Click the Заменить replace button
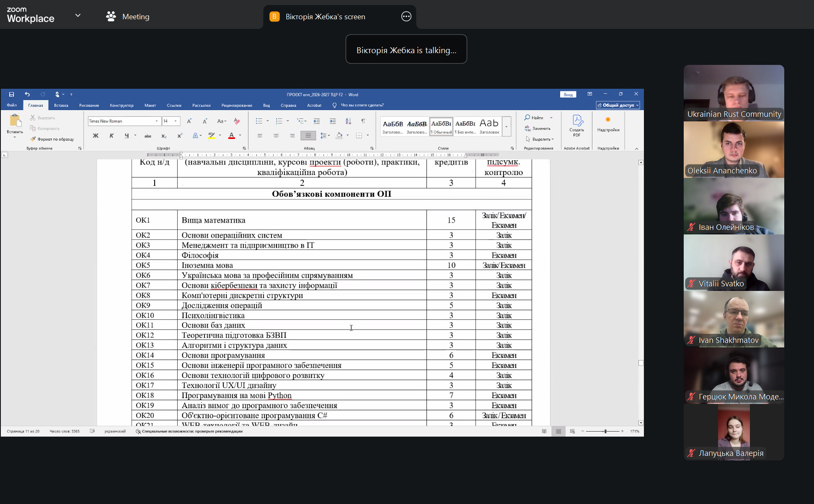Viewport: 814px width, 504px height. tap(537, 129)
